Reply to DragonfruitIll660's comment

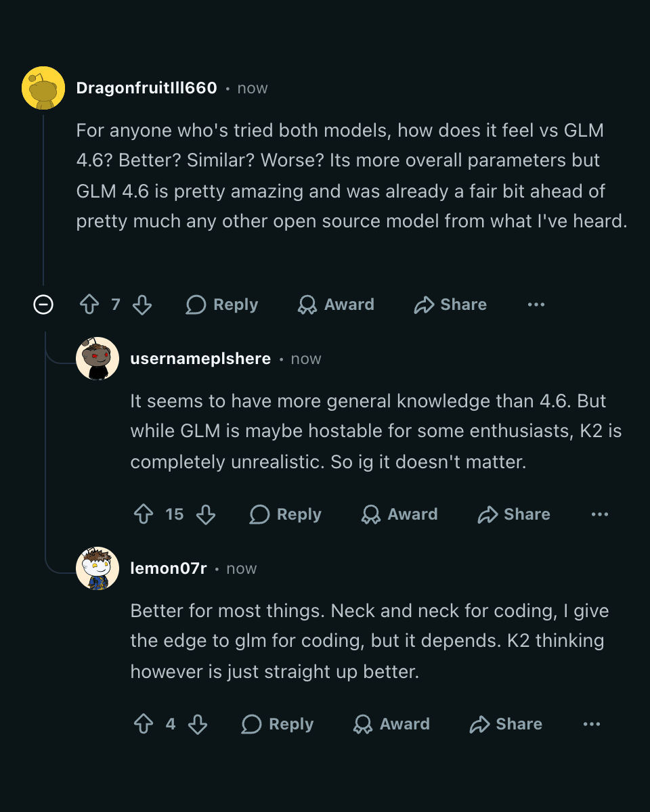point(222,304)
